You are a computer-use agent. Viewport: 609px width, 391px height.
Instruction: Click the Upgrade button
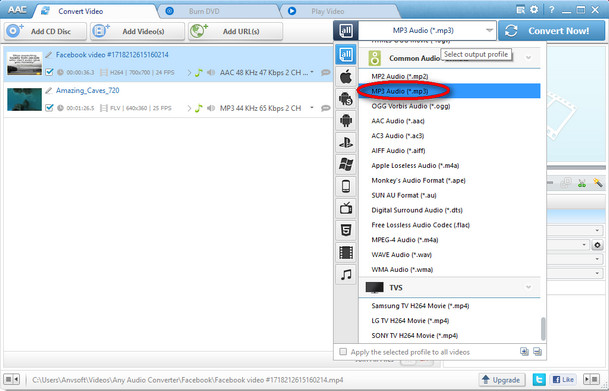click(x=501, y=379)
